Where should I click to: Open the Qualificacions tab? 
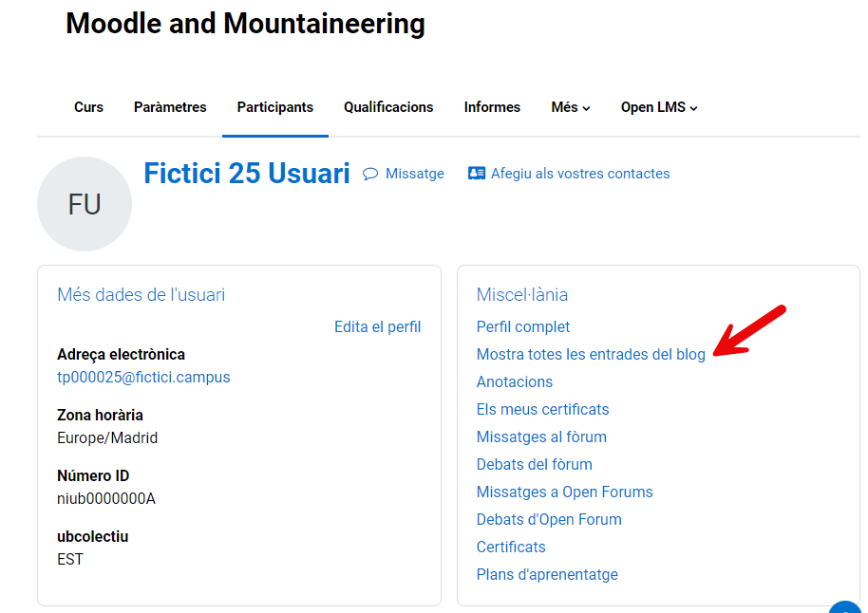pos(388,107)
